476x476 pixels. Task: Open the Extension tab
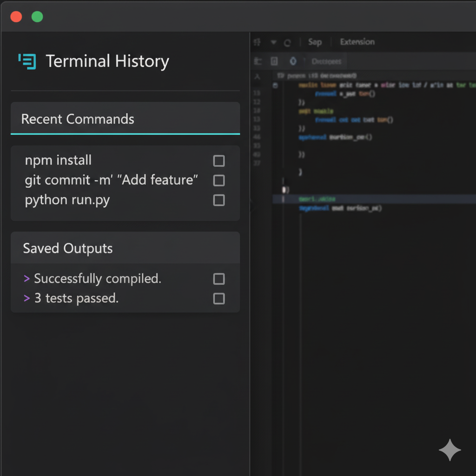pyautogui.click(x=357, y=42)
